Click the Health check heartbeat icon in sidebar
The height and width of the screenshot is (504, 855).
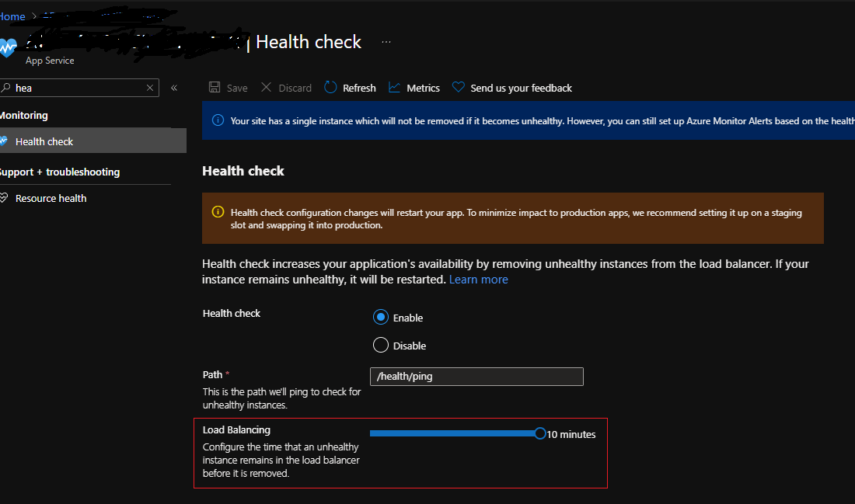(6, 141)
